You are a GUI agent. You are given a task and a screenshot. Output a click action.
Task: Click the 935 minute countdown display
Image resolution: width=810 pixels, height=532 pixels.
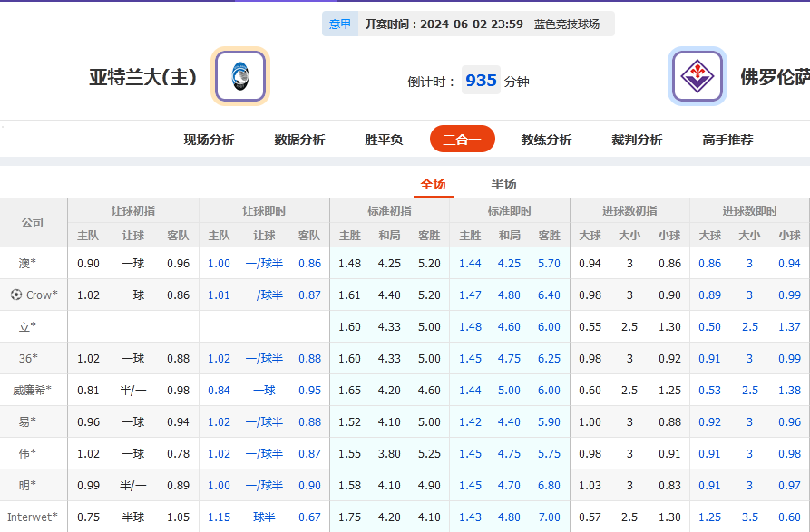[x=480, y=80]
